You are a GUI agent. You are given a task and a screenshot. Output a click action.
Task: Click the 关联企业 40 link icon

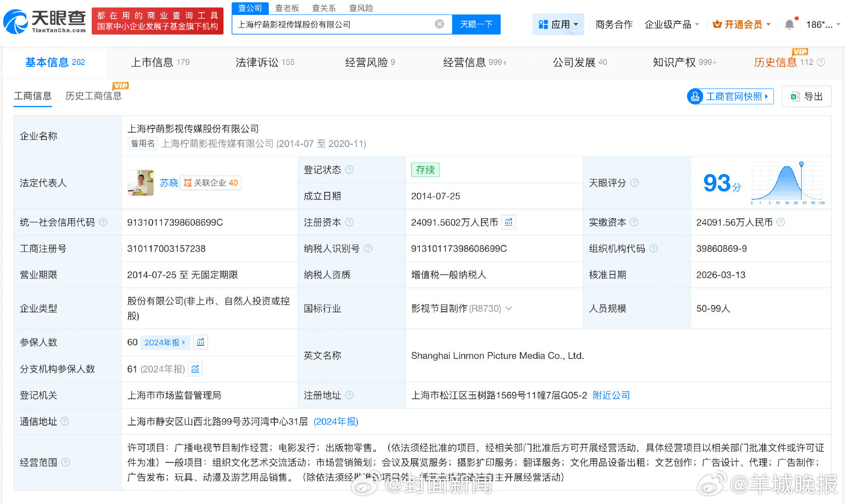click(x=189, y=182)
